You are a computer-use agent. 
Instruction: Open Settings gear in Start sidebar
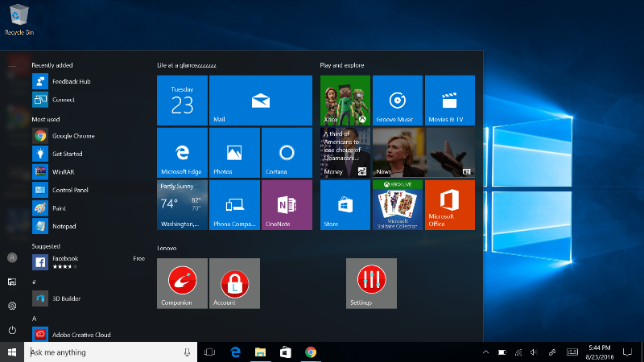[x=12, y=306]
